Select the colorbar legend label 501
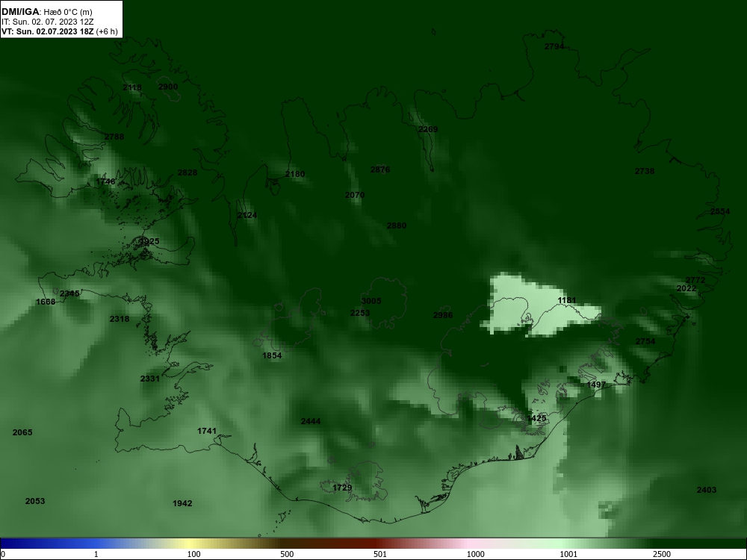The image size is (747, 560). coord(380,554)
